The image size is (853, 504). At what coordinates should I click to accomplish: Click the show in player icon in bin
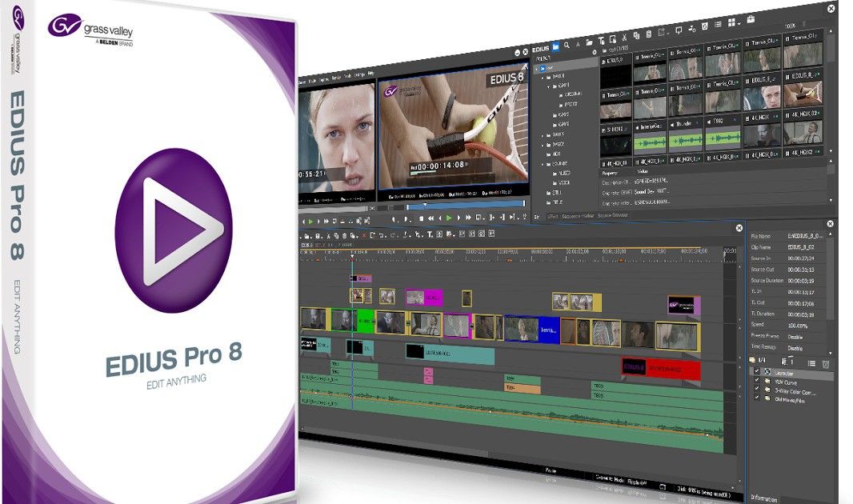tap(679, 30)
